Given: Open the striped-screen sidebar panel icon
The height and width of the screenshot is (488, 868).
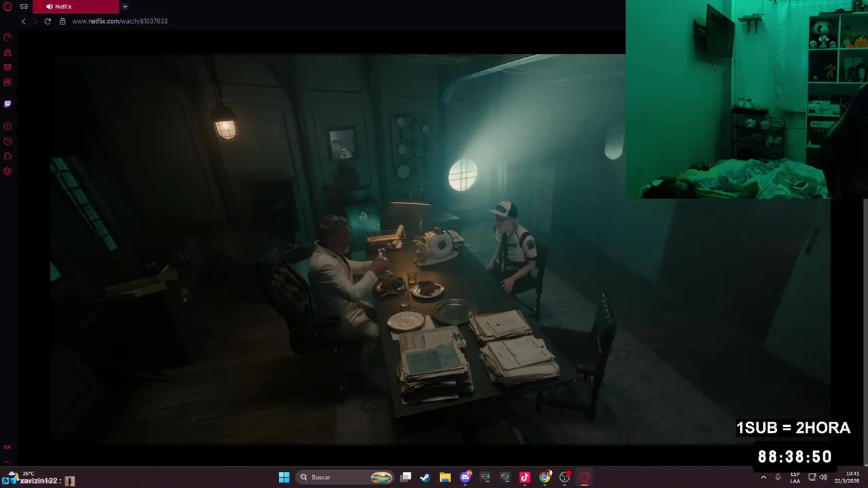Looking at the screenshot, I should click(7, 67).
